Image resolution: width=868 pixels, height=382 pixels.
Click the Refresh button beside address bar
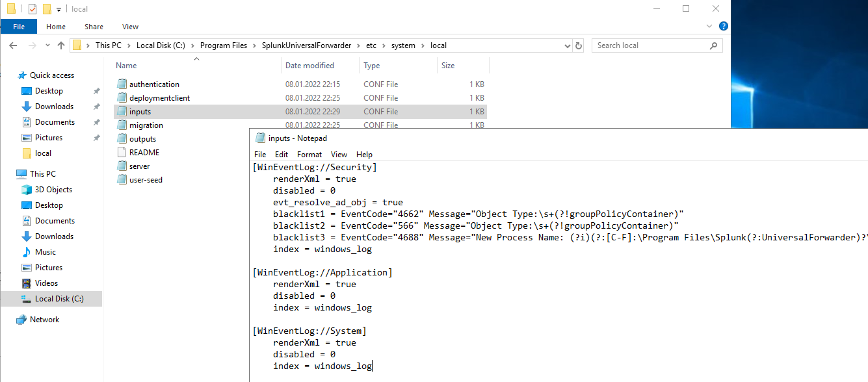[x=579, y=45]
